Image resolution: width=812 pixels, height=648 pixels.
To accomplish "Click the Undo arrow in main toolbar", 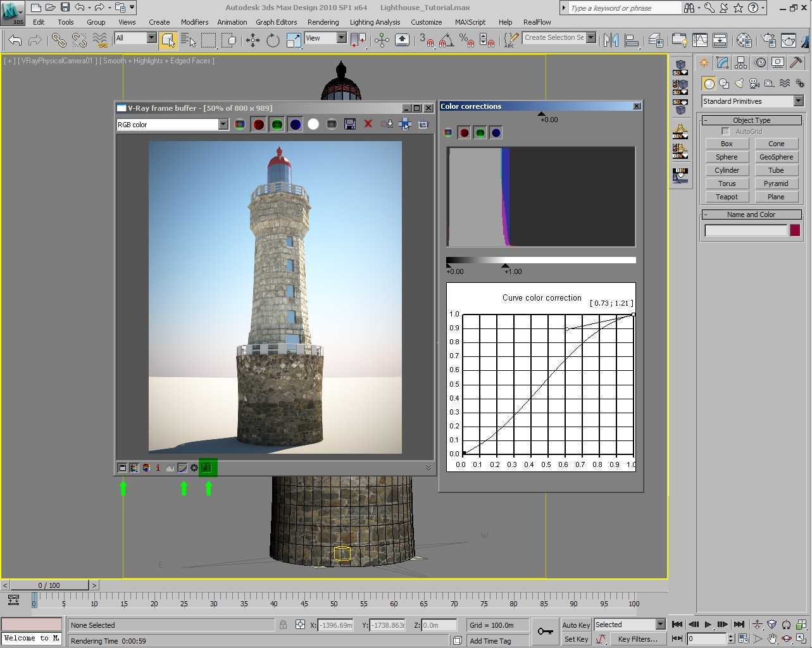I will click(x=15, y=40).
